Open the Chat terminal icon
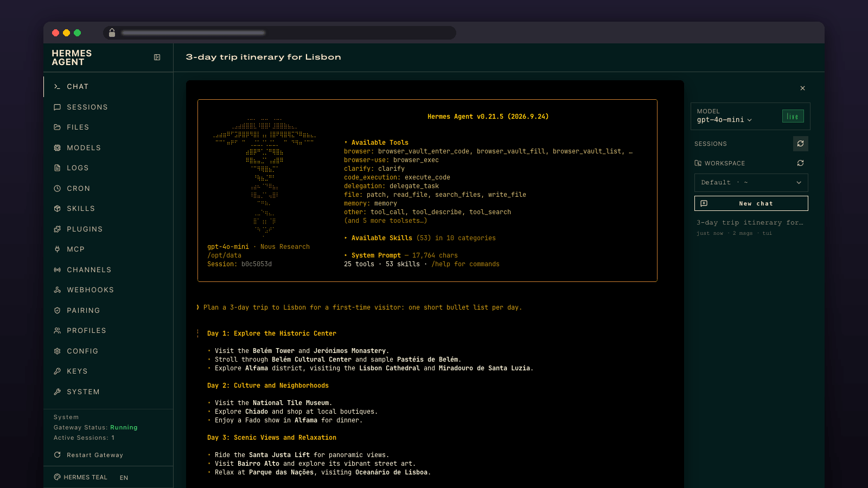Screen dimensions: 868x488 57,87
